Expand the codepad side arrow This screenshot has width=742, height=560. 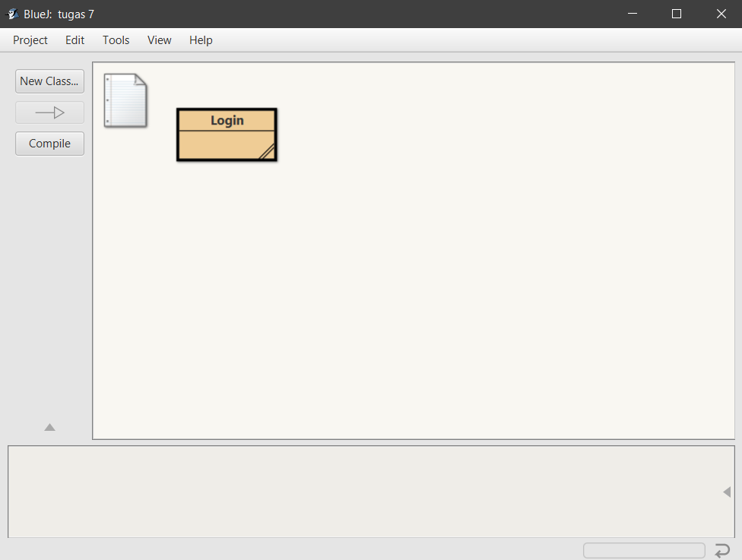tap(727, 492)
